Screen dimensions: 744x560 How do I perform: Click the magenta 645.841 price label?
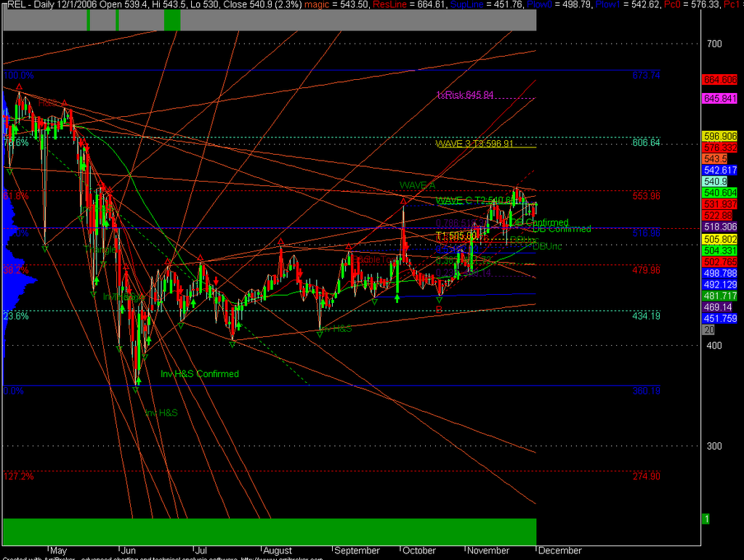(720, 99)
